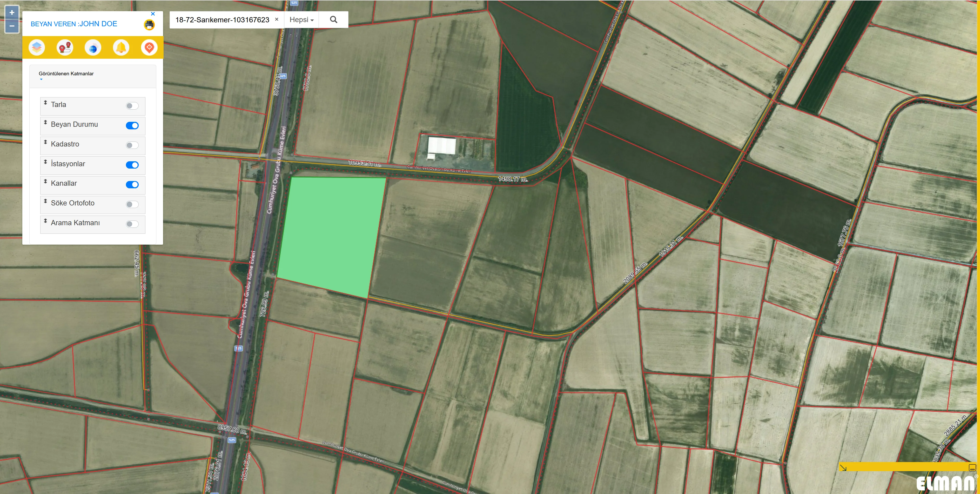980x494 pixels.
Task: Zoom in the map with plus
Action: [12, 12]
